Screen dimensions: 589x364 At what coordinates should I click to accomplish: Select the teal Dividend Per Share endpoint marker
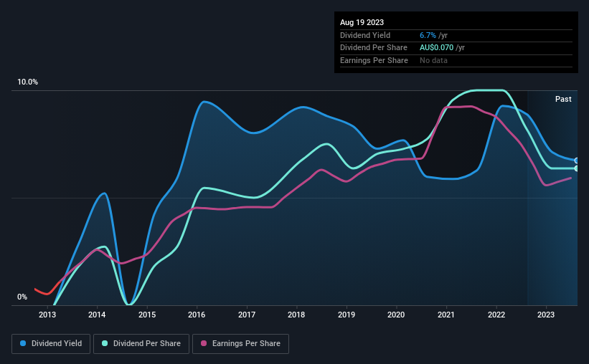point(577,168)
